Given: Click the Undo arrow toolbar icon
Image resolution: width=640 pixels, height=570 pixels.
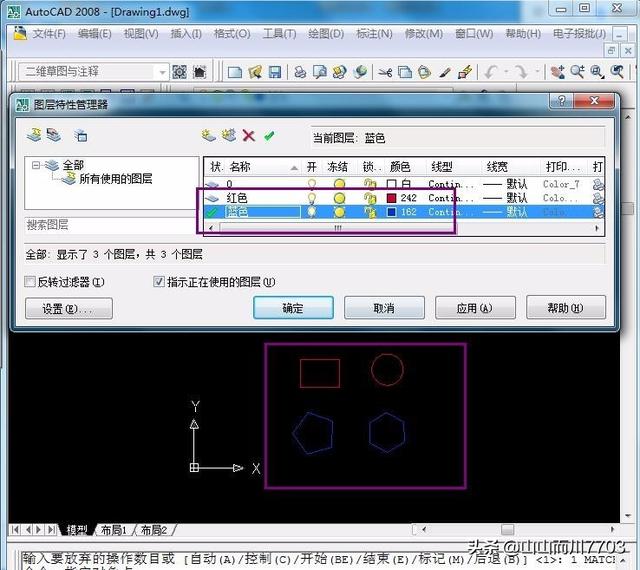Looking at the screenshot, I should point(491,73).
